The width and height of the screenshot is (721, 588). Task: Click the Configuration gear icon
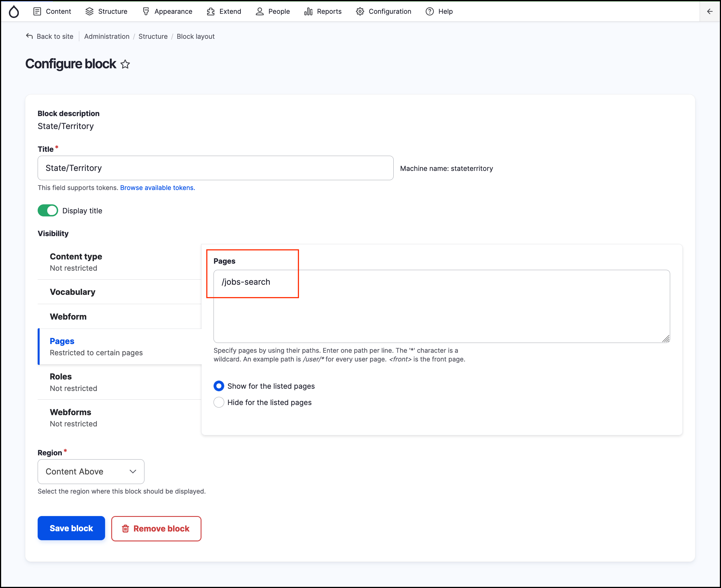[360, 11]
